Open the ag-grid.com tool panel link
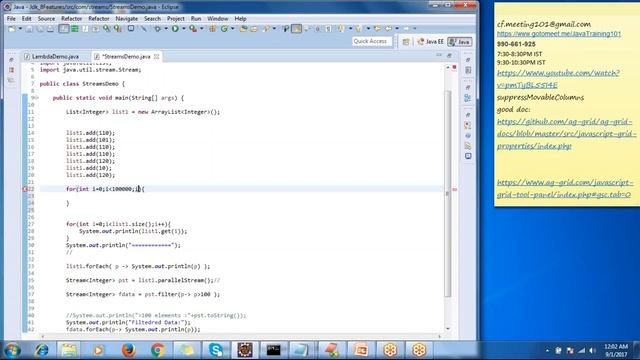 (565, 189)
